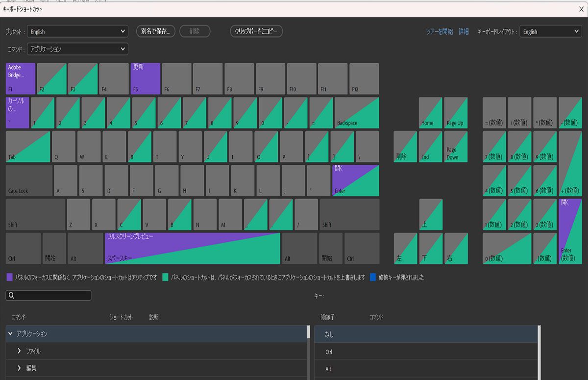Click the green panel shortcut legend swatch
Viewport: 588px width, 380px height.
[x=166, y=277]
